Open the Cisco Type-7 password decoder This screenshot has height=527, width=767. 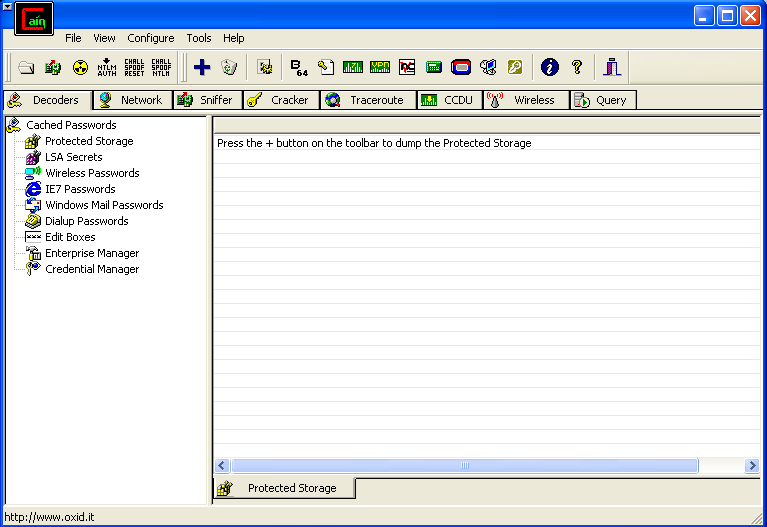(x=353, y=67)
